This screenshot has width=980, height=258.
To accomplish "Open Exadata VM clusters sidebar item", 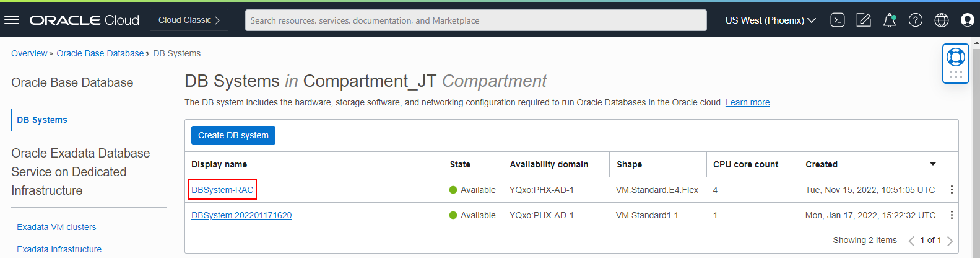I will pyautogui.click(x=56, y=227).
